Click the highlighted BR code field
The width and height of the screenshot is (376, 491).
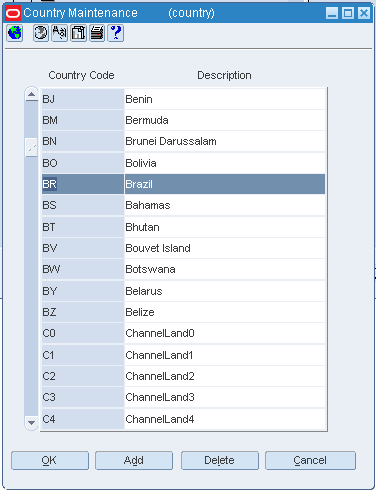click(x=83, y=184)
